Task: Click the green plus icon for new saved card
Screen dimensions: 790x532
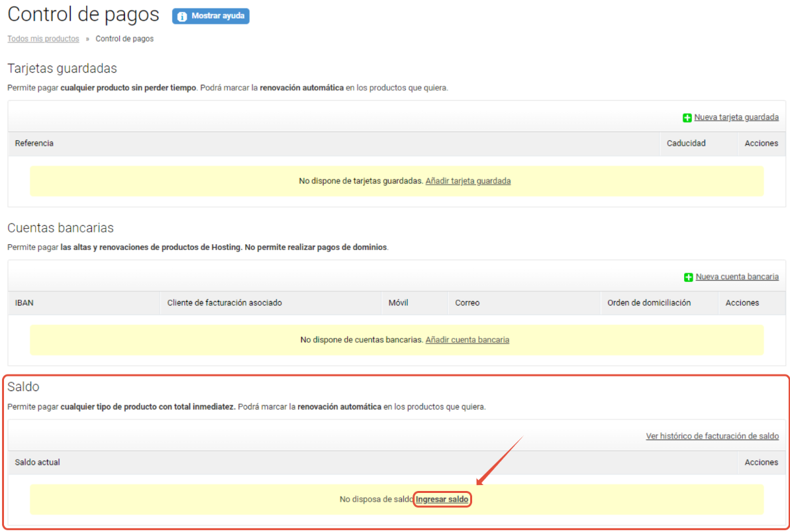Action: click(687, 118)
